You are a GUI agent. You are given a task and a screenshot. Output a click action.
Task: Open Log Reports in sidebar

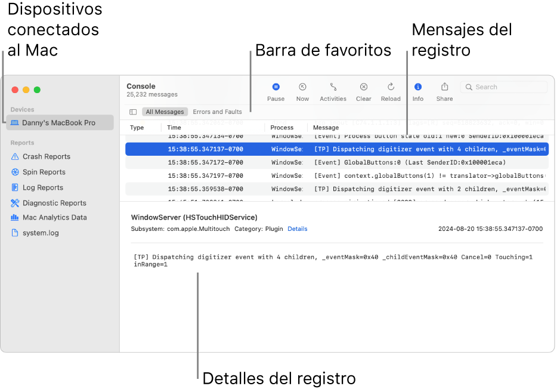tap(43, 188)
